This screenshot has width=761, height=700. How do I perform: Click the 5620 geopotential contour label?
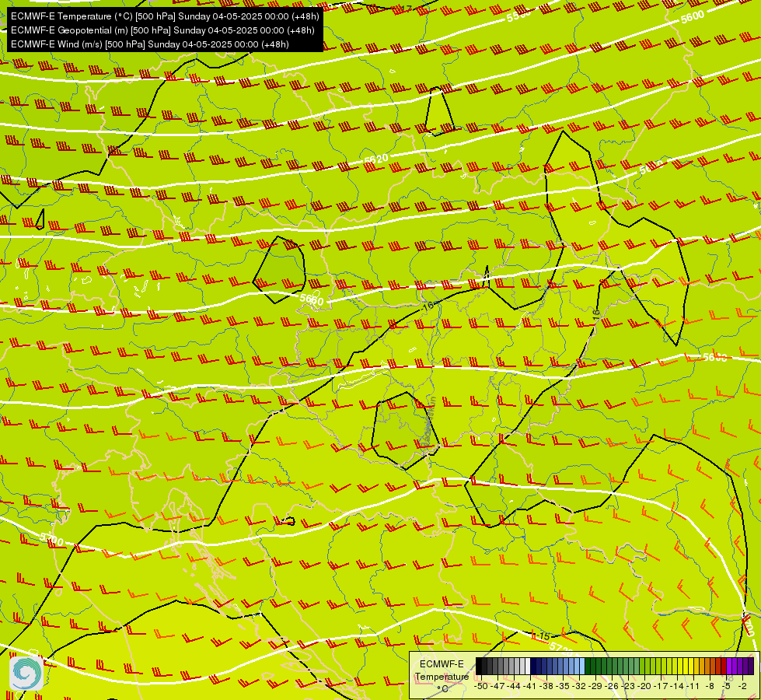click(x=376, y=159)
